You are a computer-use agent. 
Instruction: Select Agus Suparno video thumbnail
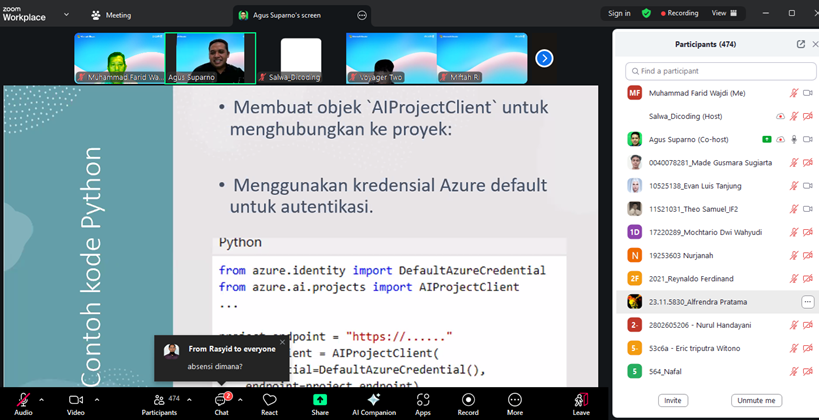[x=210, y=58]
